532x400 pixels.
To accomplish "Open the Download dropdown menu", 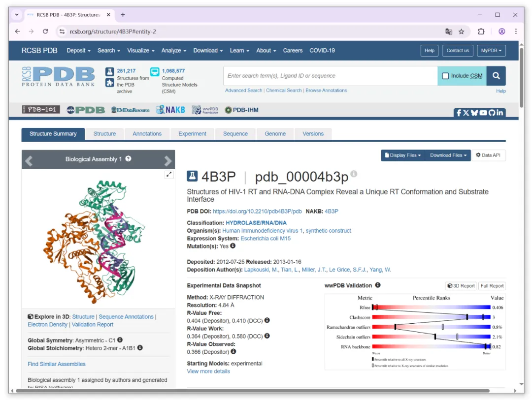I will tap(208, 51).
